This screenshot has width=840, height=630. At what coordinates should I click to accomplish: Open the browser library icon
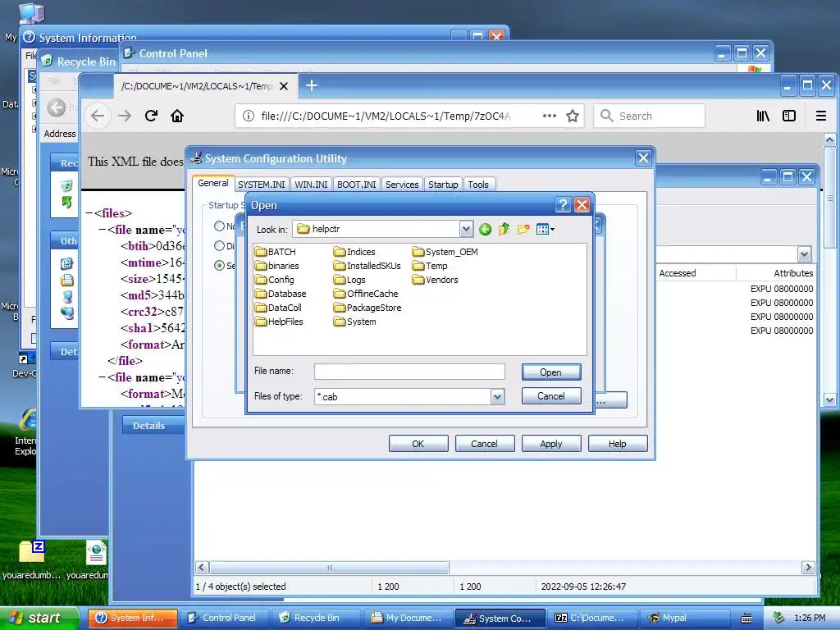[x=763, y=116]
